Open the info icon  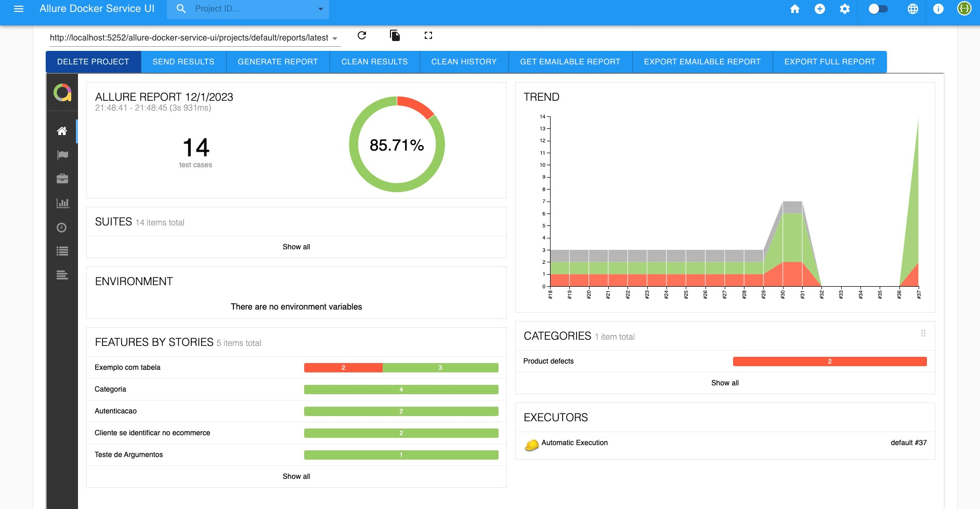point(938,9)
